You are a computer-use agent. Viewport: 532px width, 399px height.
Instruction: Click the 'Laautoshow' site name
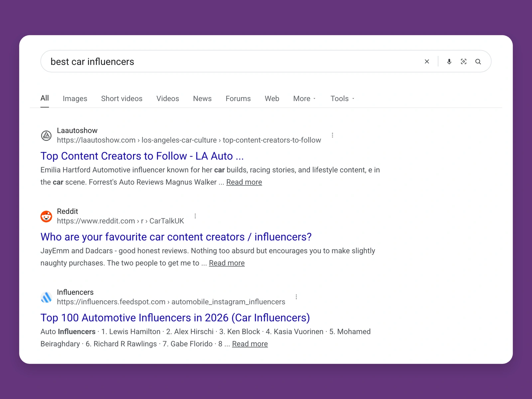click(77, 131)
